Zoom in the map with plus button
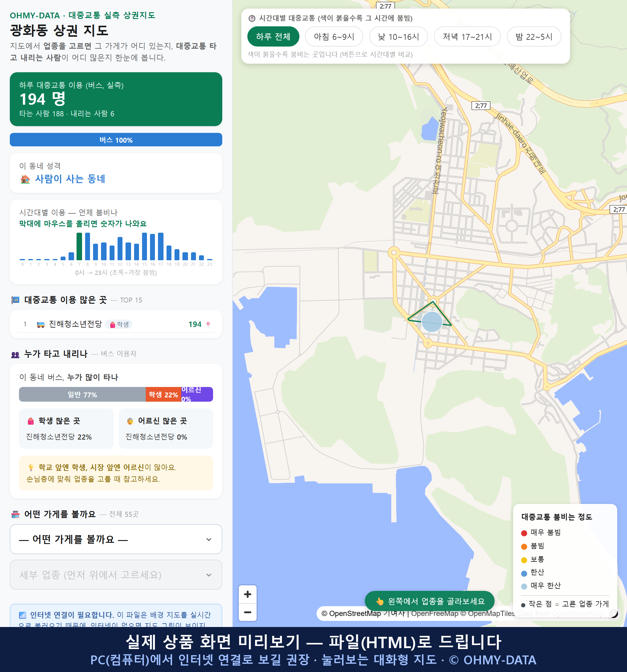 pyautogui.click(x=248, y=594)
